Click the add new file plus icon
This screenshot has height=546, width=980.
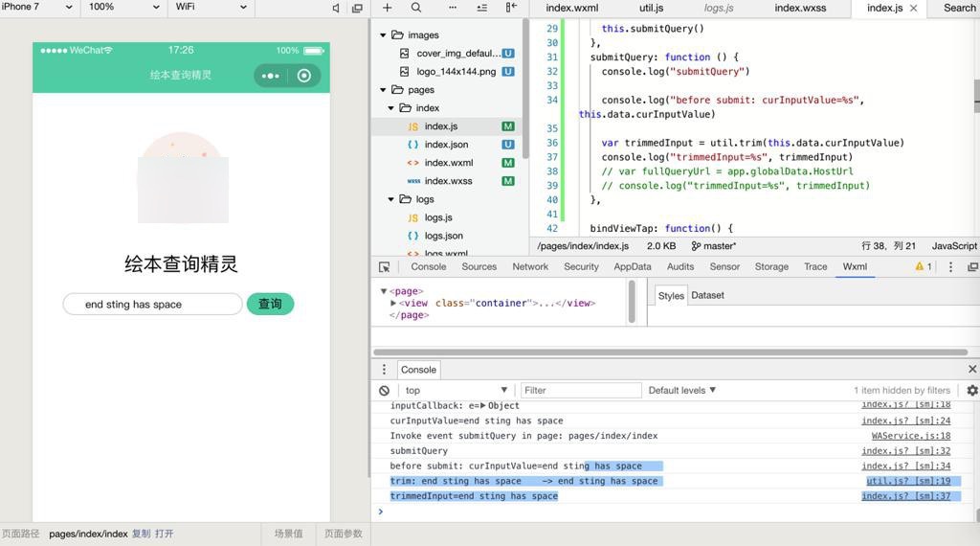387,8
